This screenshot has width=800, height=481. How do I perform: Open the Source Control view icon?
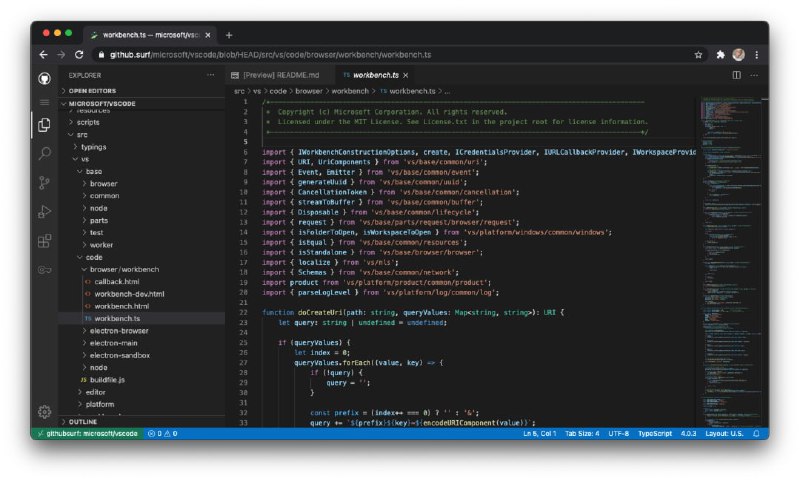(x=44, y=182)
